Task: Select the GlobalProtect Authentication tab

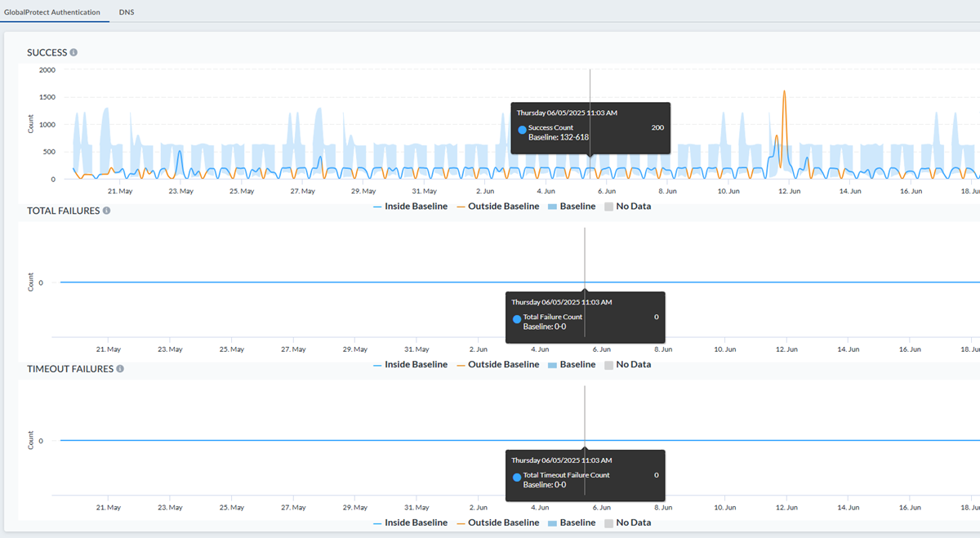Action: click(x=52, y=12)
